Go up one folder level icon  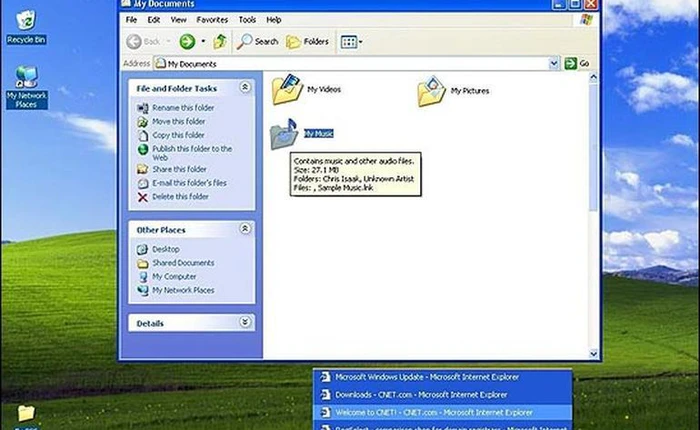[x=220, y=42]
